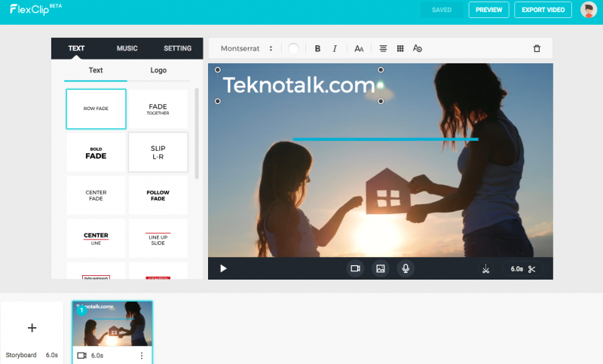The image size is (603, 364).
Task: Open the font size tool
Action: click(x=359, y=48)
